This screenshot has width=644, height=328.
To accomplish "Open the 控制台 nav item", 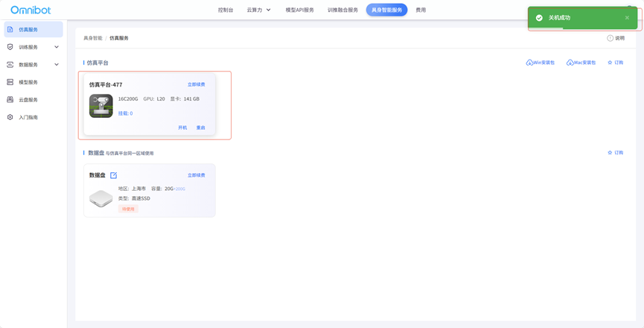I will tap(226, 10).
